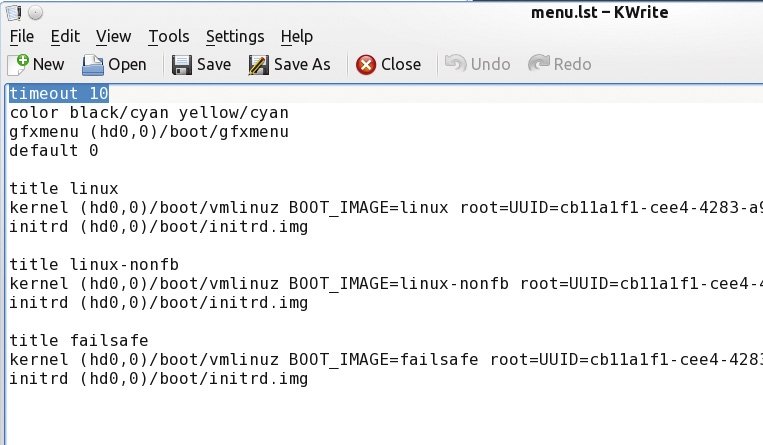The image size is (763, 445).
Task: Click the round button beside the window icon
Action: [x=35, y=13]
